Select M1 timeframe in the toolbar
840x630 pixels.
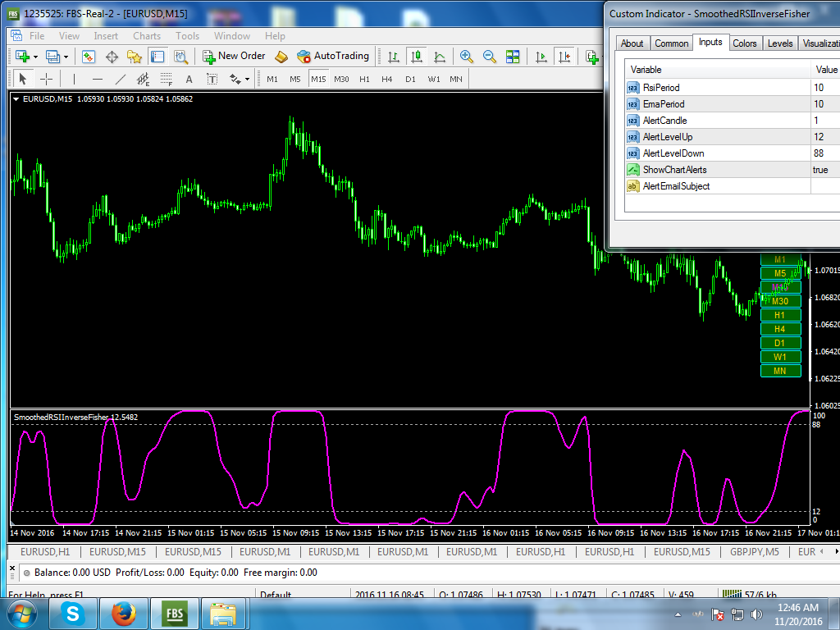coord(272,80)
